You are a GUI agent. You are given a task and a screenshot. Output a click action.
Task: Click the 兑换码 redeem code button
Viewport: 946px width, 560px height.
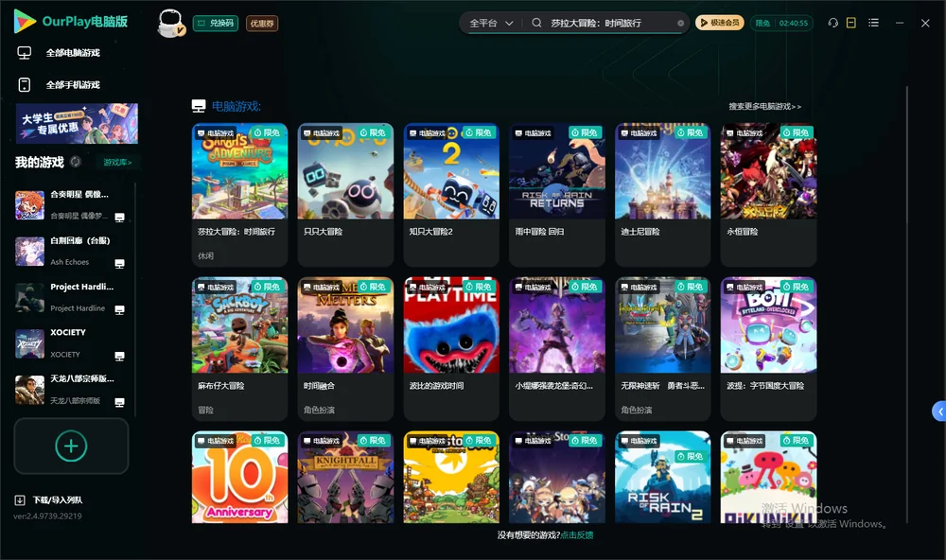click(x=216, y=24)
